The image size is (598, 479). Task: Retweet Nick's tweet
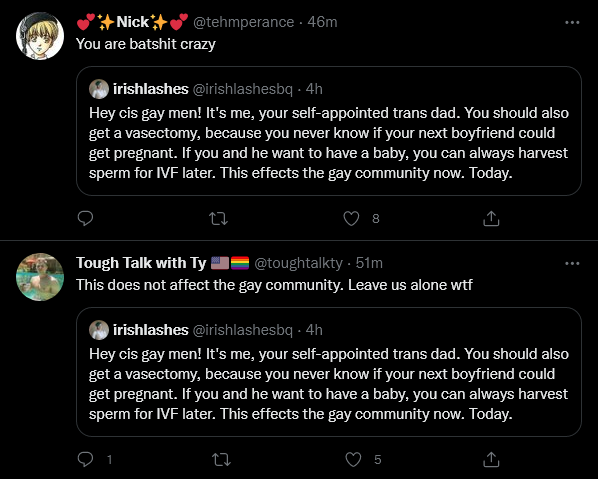tap(219, 219)
